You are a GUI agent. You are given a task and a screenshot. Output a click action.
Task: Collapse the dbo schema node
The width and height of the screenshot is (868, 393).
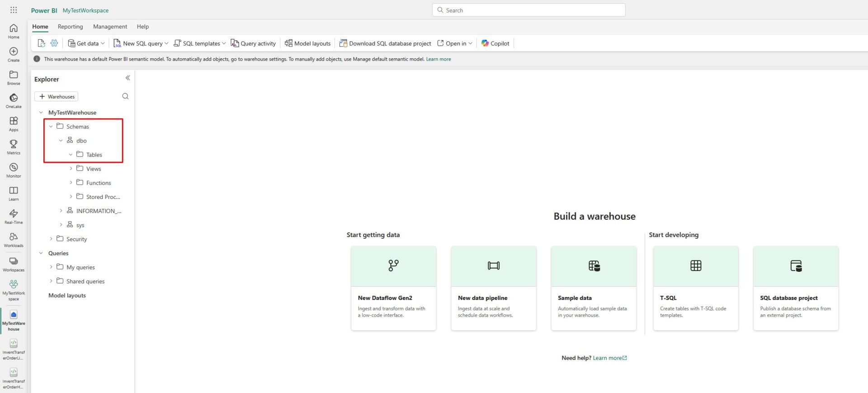tap(61, 140)
